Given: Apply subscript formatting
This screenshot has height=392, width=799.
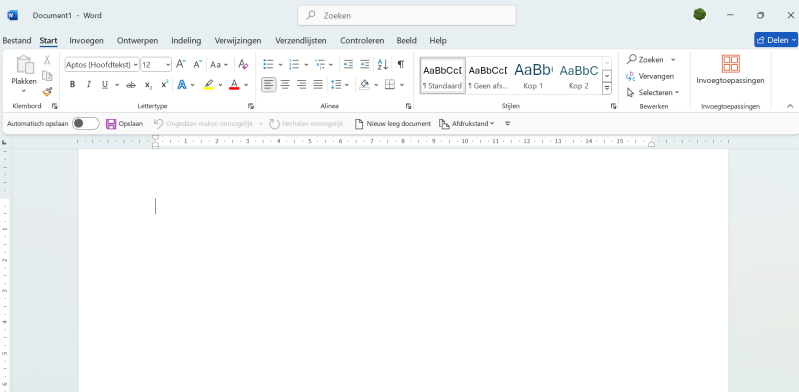Looking at the screenshot, I should (148, 85).
